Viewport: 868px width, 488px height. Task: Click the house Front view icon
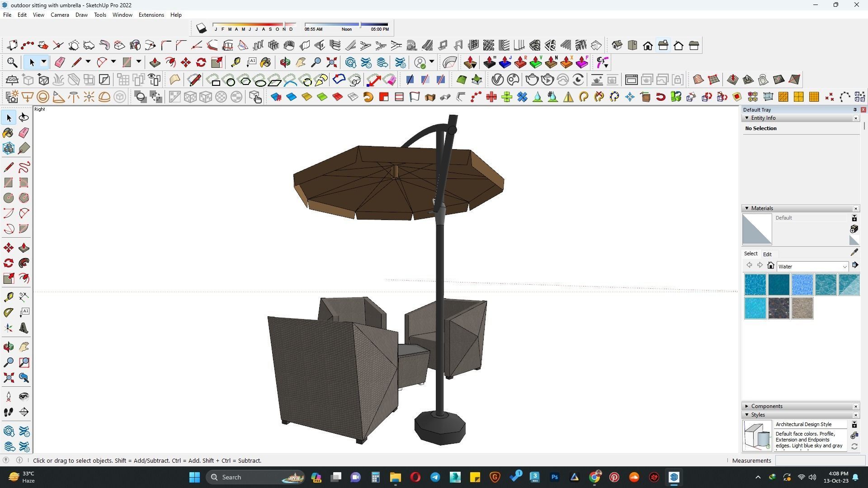[648, 46]
